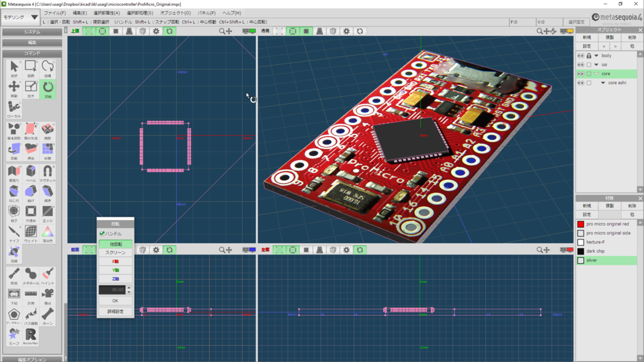
Task: Choose the 範囲 rectangle selection tool
Action: [x=31, y=69]
